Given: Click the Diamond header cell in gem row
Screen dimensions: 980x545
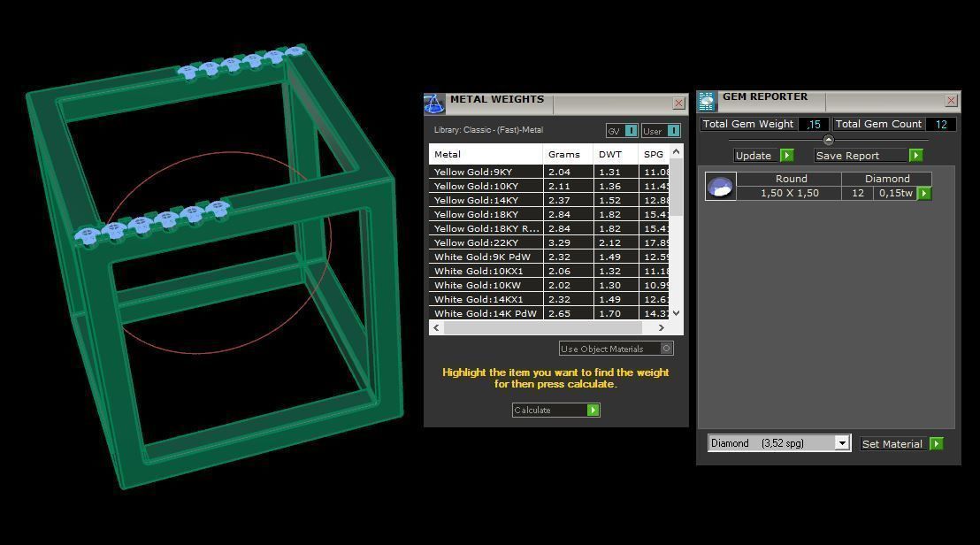Looking at the screenshot, I should point(887,179).
